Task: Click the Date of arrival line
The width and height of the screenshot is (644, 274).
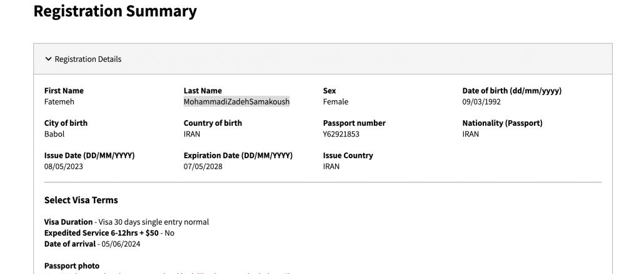Action: 93,244
